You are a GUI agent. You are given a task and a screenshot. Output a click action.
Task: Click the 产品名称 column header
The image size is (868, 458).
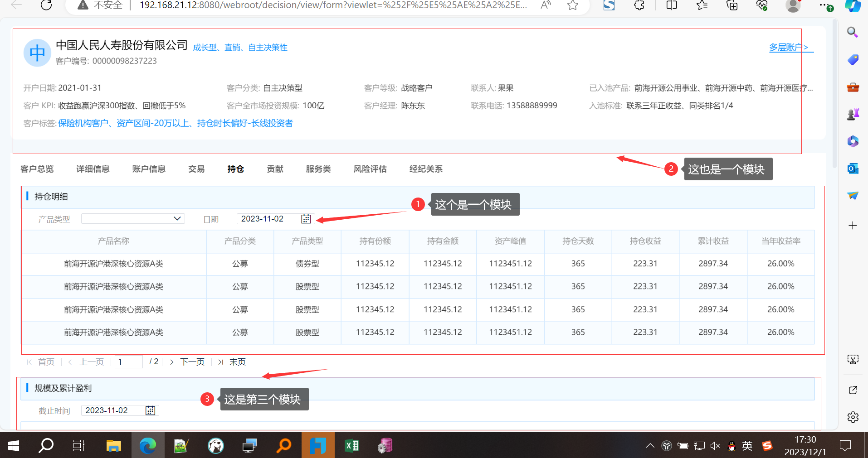(113, 241)
